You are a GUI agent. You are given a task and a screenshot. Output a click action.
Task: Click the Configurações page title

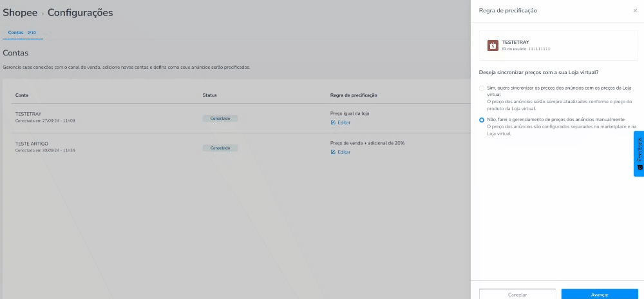(80, 13)
